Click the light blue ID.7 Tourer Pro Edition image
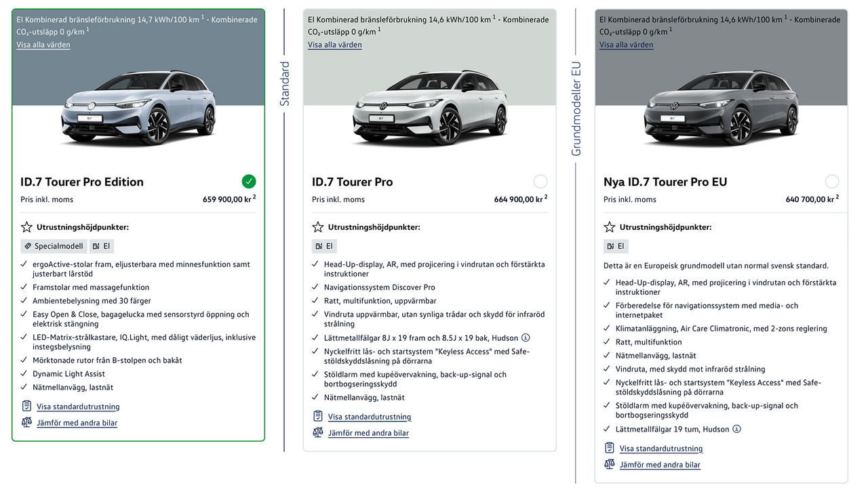Image resolution: width=868 pixels, height=492 pixels. (x=138, y=107)
